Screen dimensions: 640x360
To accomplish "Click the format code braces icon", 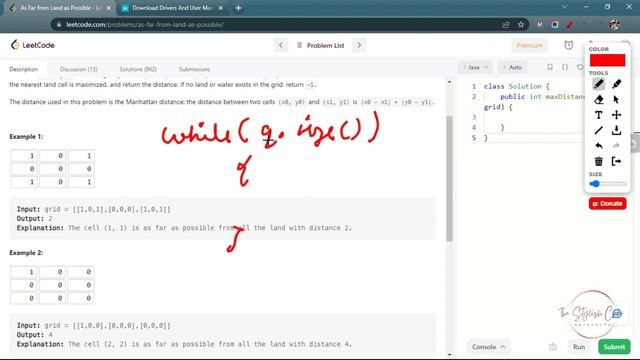I will click(565, 67).
